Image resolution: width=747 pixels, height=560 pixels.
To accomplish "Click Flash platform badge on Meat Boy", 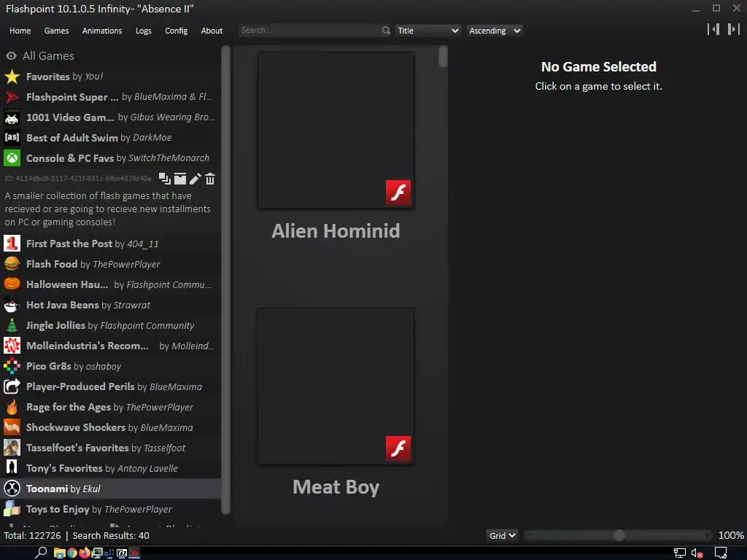I will [x=398, y=448].
